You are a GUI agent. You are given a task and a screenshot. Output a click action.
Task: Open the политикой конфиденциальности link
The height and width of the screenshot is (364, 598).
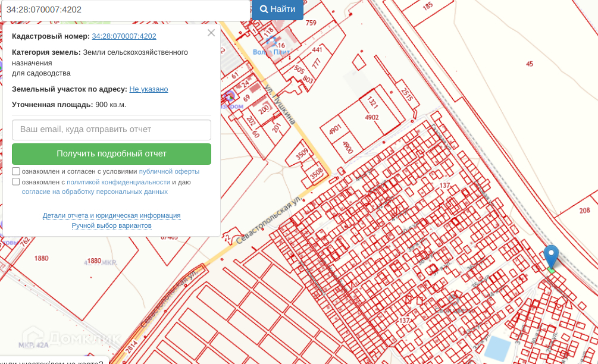118,182
